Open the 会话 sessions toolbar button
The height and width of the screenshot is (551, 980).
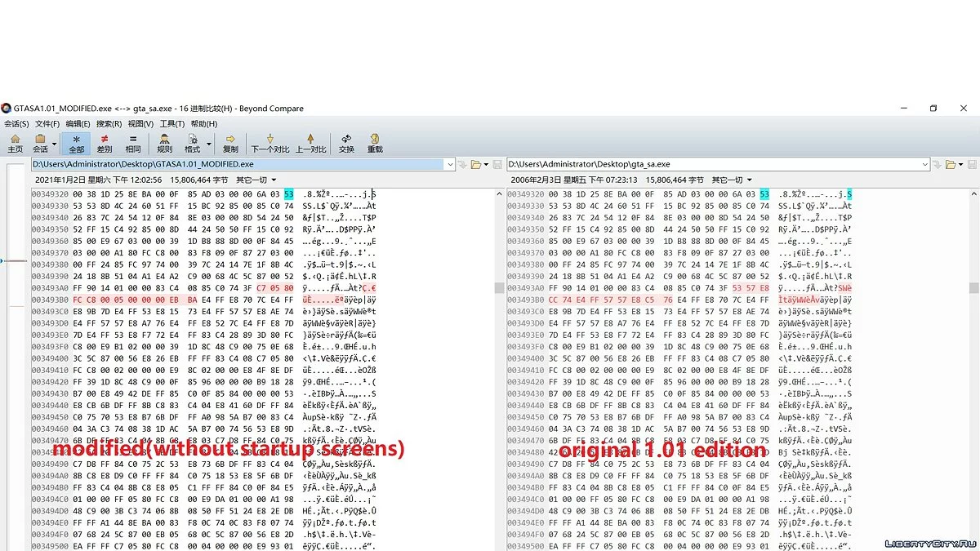[40, 143]
